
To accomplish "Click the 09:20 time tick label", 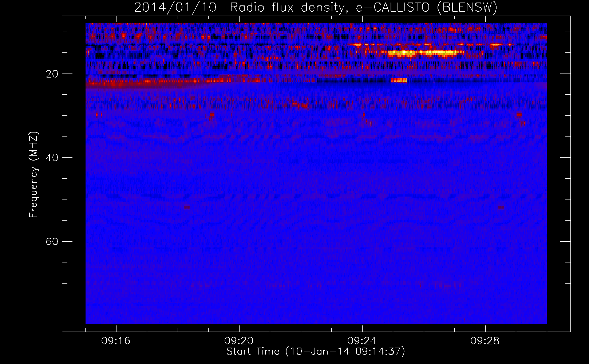I will [x=239, y=341].
